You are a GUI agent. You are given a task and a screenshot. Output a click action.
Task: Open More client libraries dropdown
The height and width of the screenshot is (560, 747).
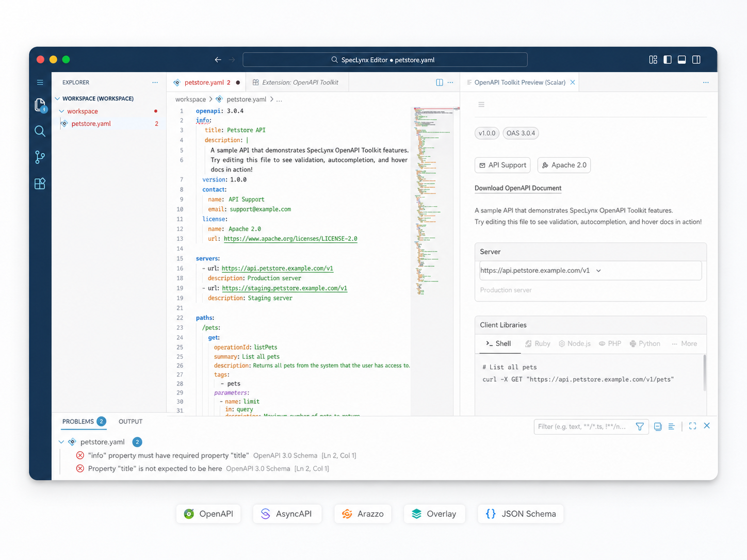pyautogui.click(x=685, y=344)
